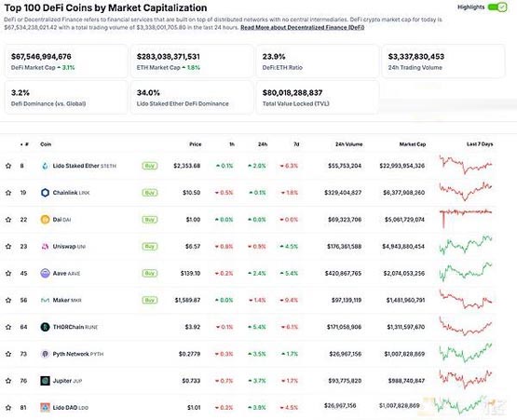Image resolution: width=517 pixels, height=420 pixels.
Task: Star the THORChain row
Action: (8, 327)
